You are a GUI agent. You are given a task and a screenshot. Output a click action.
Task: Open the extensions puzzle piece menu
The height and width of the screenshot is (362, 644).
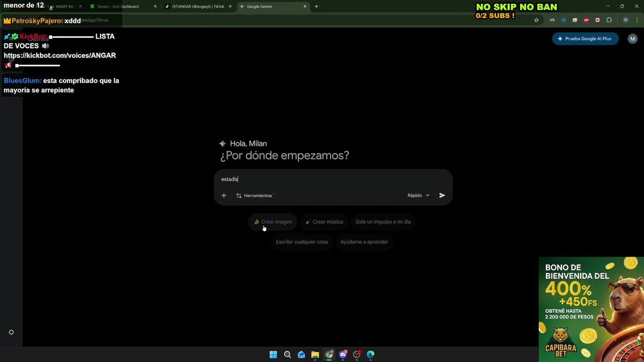click(609, 20)
